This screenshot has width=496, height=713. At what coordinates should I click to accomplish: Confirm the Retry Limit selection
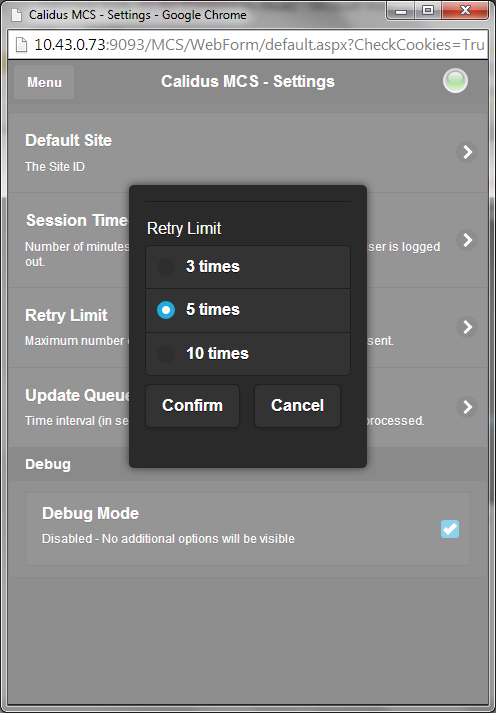(192, 406)
